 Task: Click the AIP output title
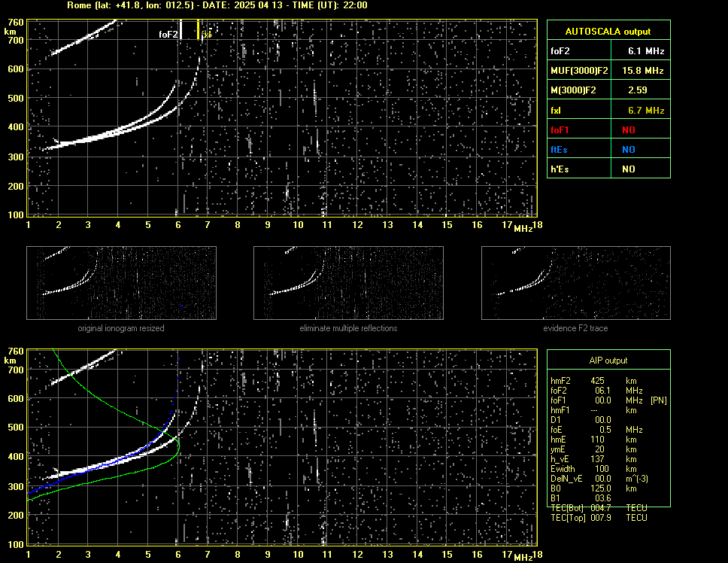pyautogui.click(x=608, y=361)
